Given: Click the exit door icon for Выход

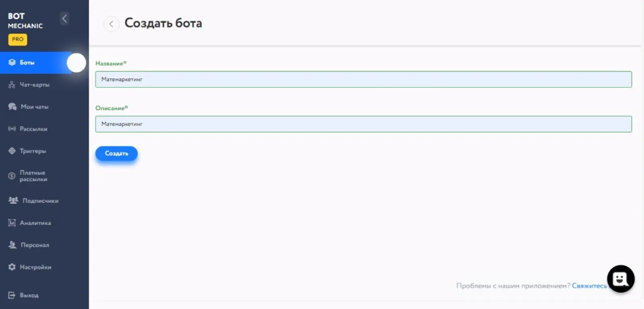Looking at the screenshot, I should click(12, 295).
